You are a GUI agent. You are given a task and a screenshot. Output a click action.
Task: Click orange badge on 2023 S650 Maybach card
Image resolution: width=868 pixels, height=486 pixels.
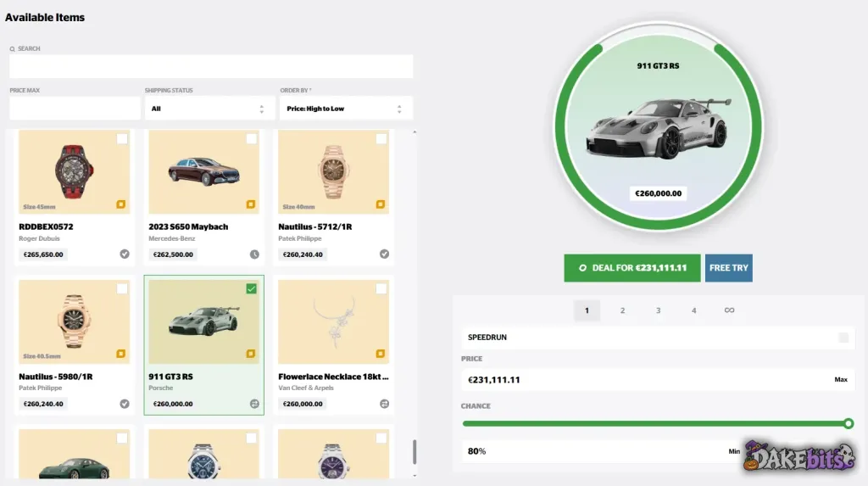pyautogui.click(x=251, y=204)
